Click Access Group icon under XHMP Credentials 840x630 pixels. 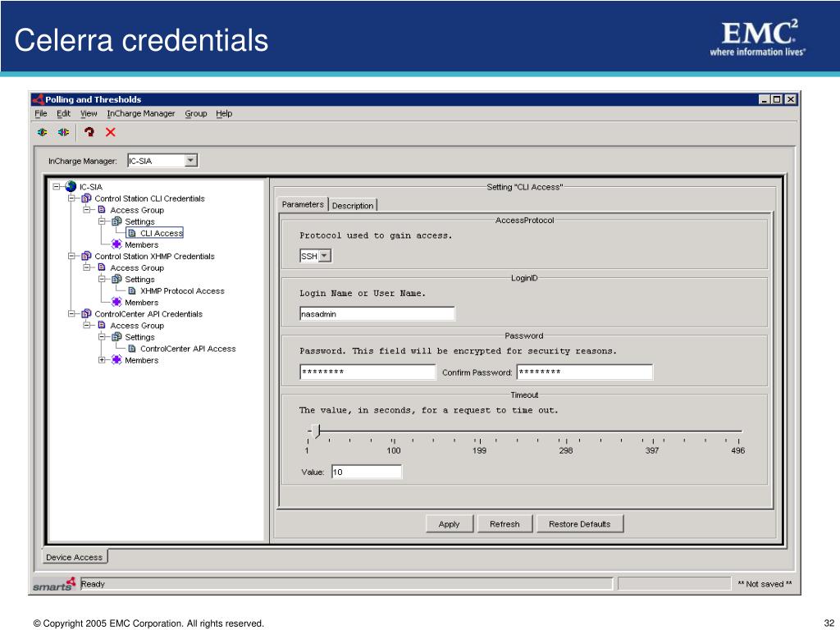click(x=102, y=268)
